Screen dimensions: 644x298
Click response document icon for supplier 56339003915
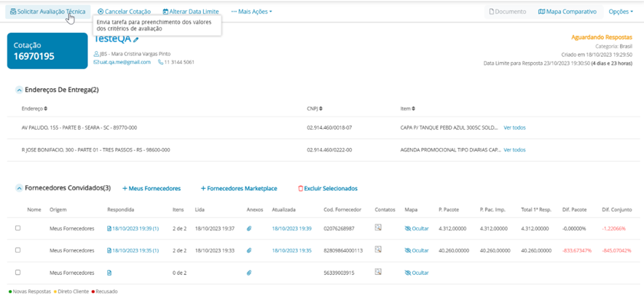coord(109,272)
